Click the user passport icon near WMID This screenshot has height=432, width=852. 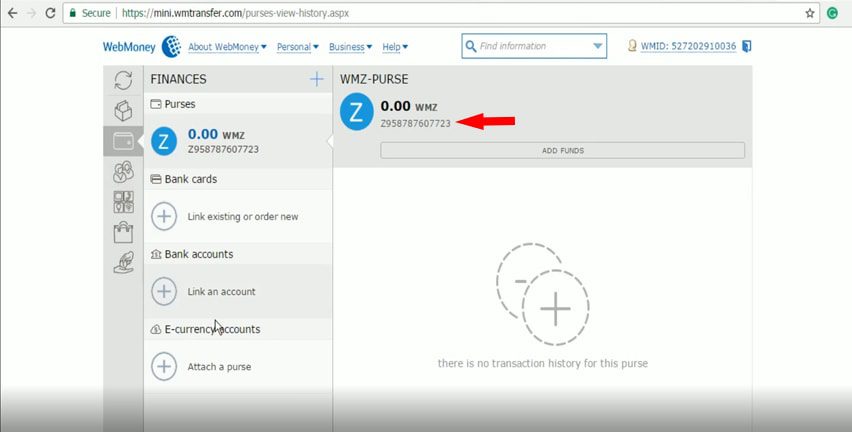[632, 46]
